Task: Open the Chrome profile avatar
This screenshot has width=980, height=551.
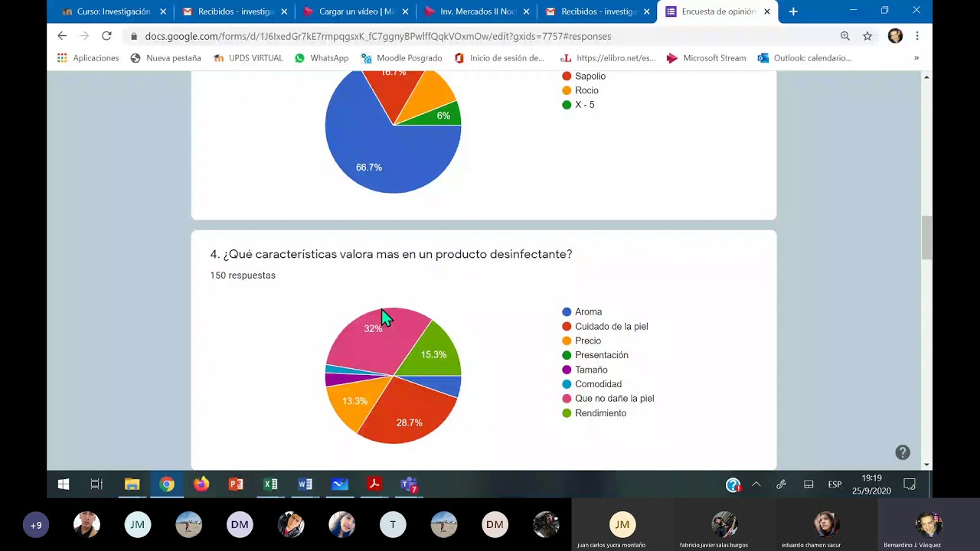Action: 895,36
